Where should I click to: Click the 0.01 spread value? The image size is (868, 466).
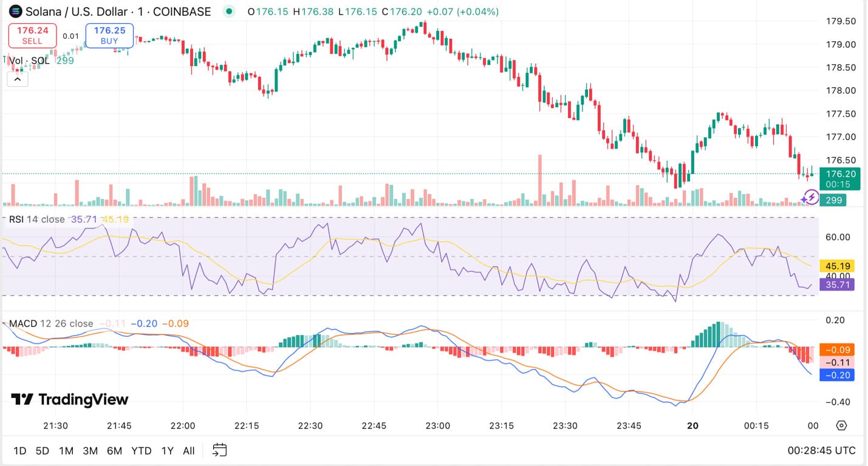(x=70, y=36)
